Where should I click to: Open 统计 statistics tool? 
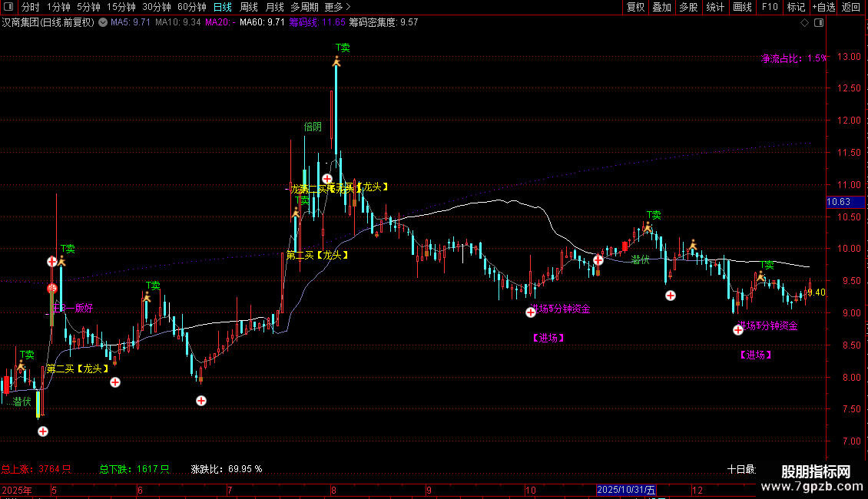(x=714, y=7)
